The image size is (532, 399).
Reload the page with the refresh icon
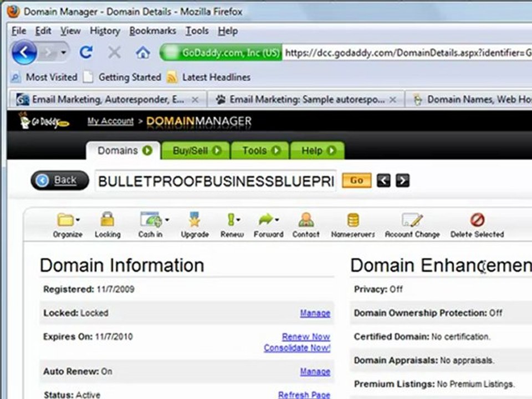(x=86, y=52)
